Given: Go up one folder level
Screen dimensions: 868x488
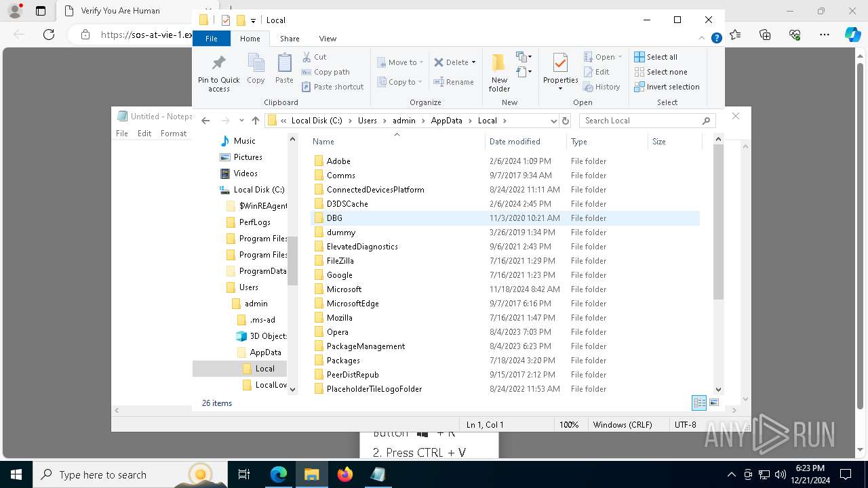Looking at the screenshot, I should [x=255, y=121].
